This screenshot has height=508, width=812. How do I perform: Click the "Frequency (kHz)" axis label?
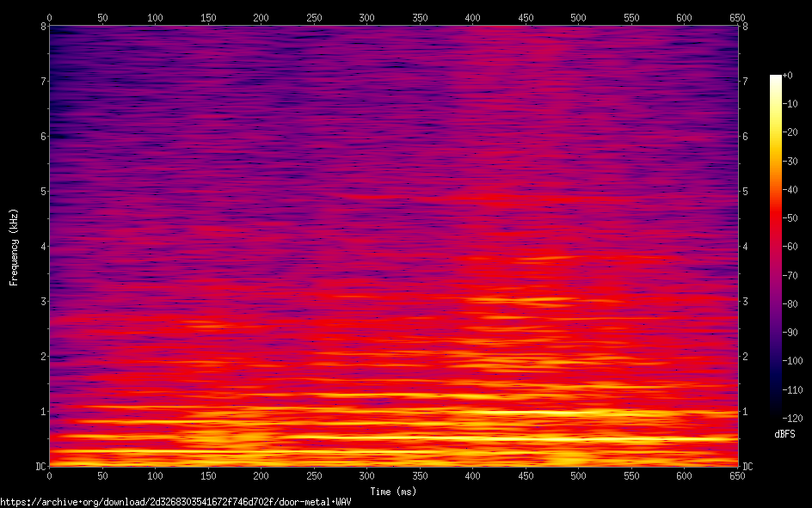14,247
